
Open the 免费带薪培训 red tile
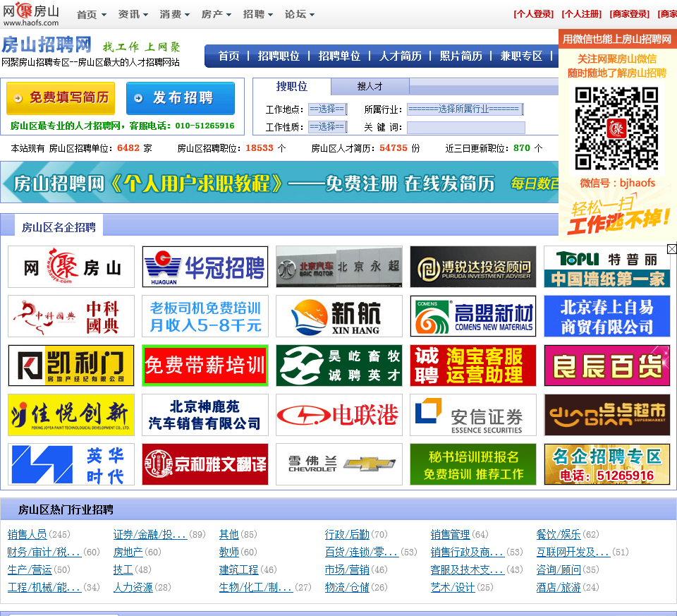tap(205, 366)
